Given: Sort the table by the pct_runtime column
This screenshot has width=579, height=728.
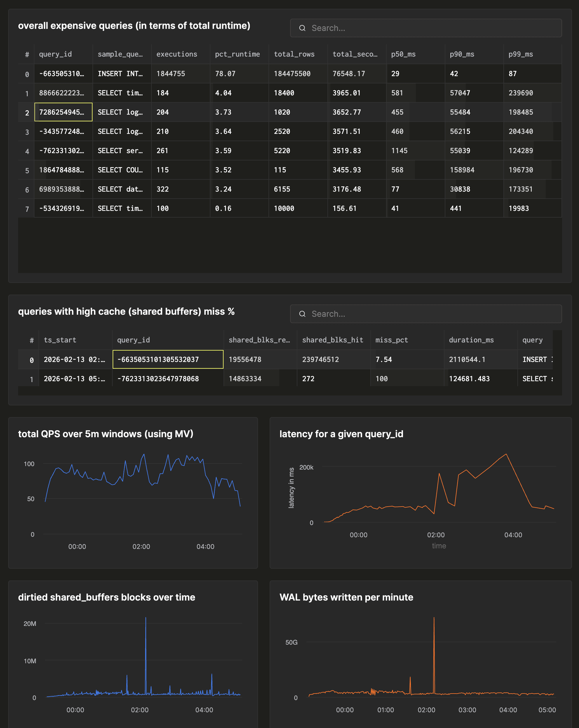Looking at the screenshot, I should [238, 54].
